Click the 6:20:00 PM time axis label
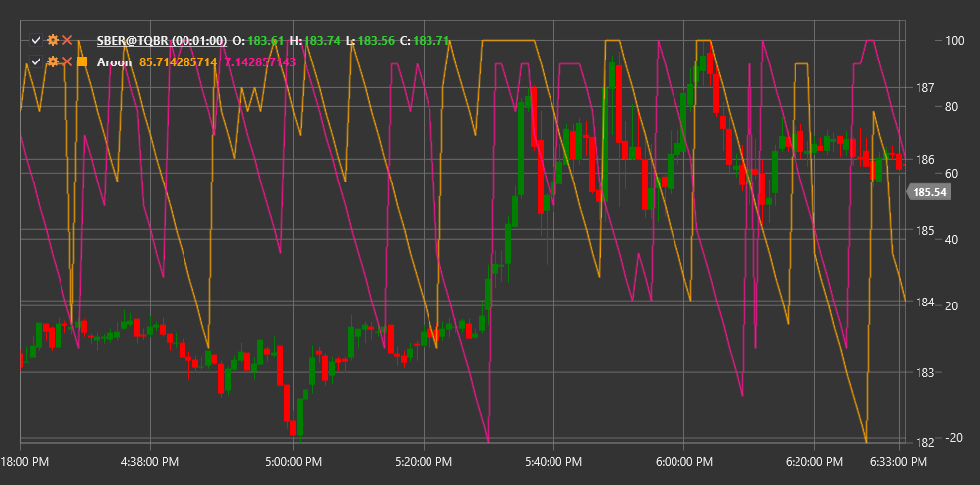980x485 pixels. tap(814, 462)
